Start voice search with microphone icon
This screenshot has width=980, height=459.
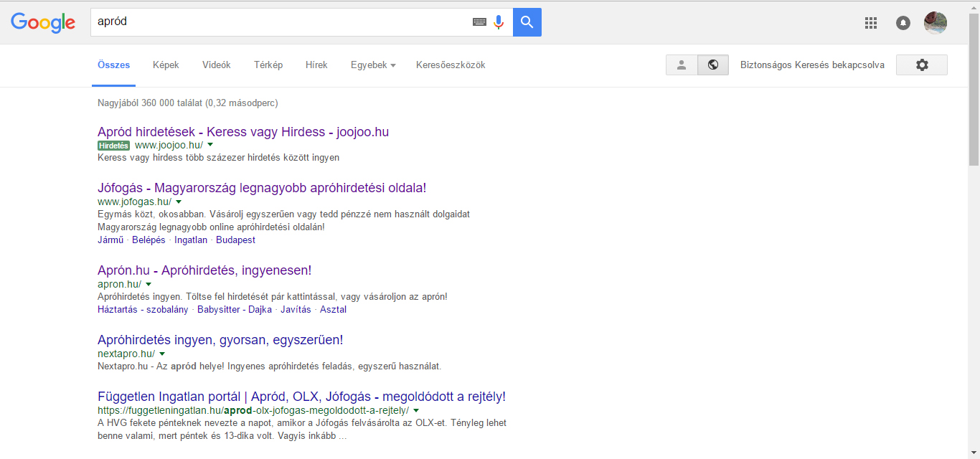499,22
